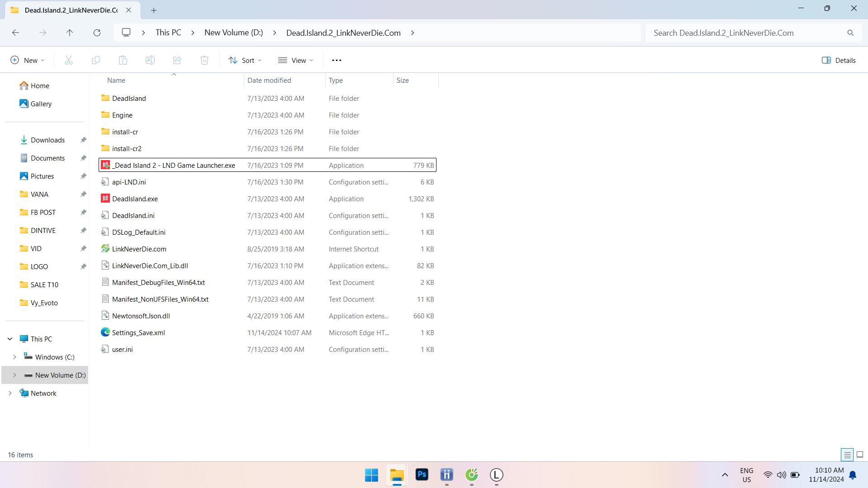Go up one folder level
868x488 pixels.
70,33
